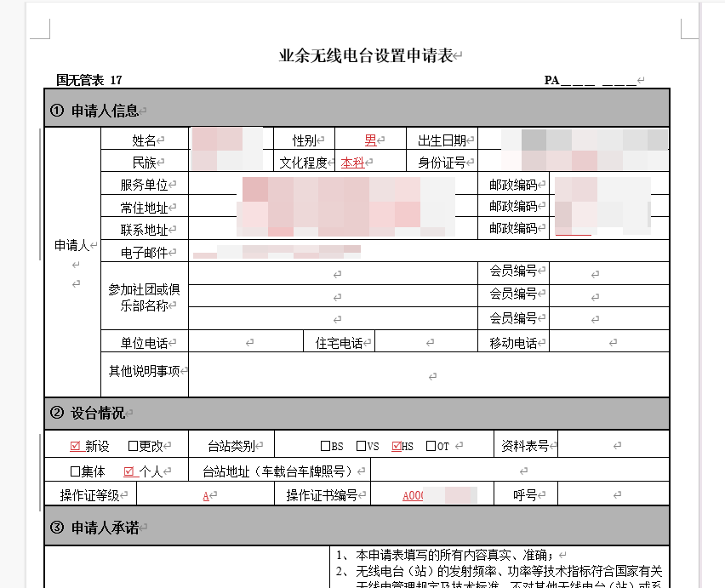This screenshot has height=588, width=725.
Task: Tick the OT station type checkbox
Action: pos(431,446)
